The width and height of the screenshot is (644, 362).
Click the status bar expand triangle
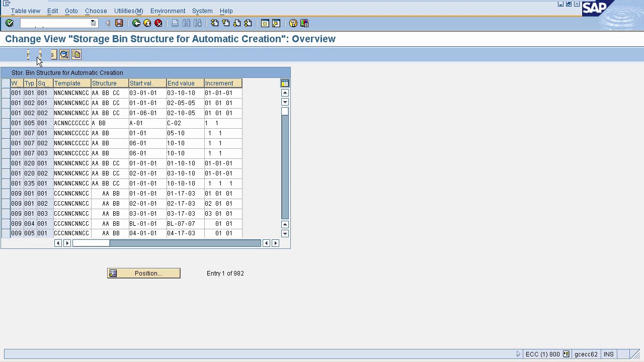518,354
